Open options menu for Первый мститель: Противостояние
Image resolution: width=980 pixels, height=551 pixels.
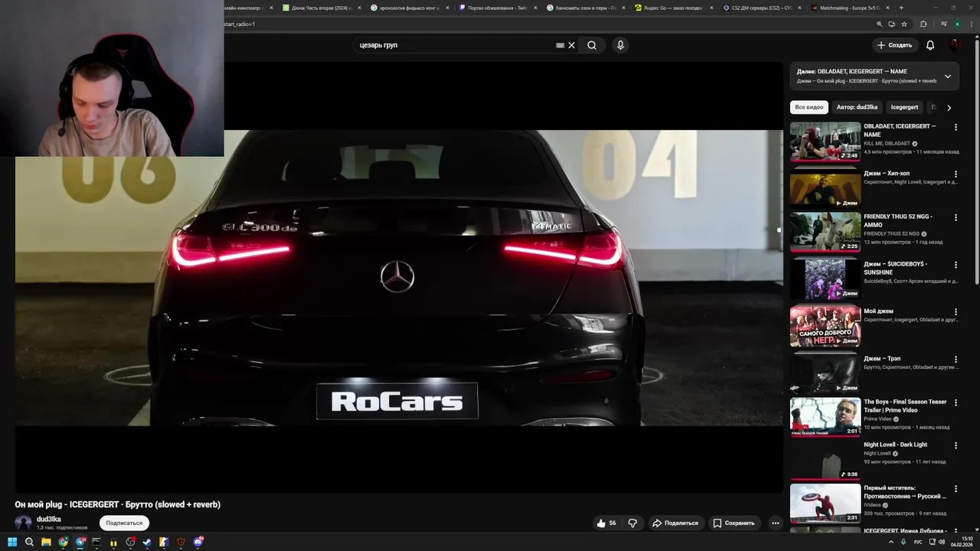tap(955, 488)
